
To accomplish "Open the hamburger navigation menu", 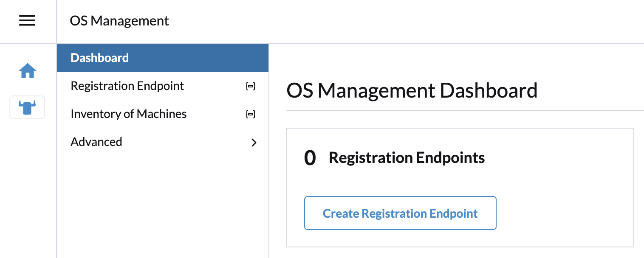I will pos(27,21).
